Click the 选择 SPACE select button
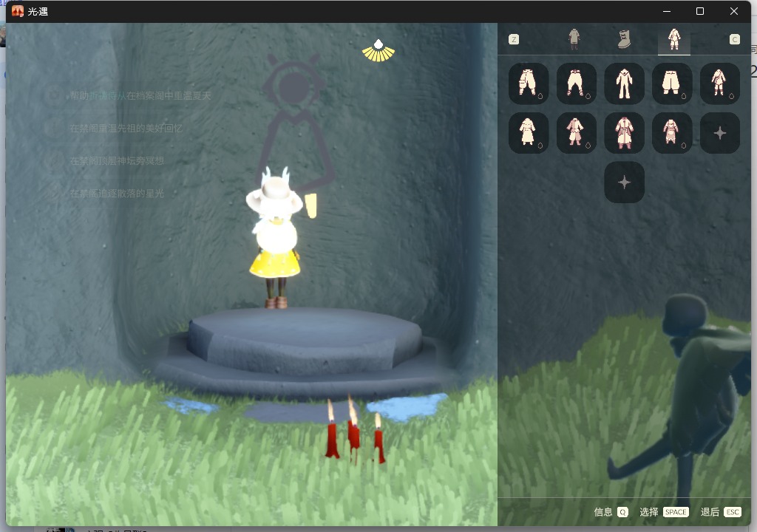The width and height of the screenshot is (757, 532). 664,512
